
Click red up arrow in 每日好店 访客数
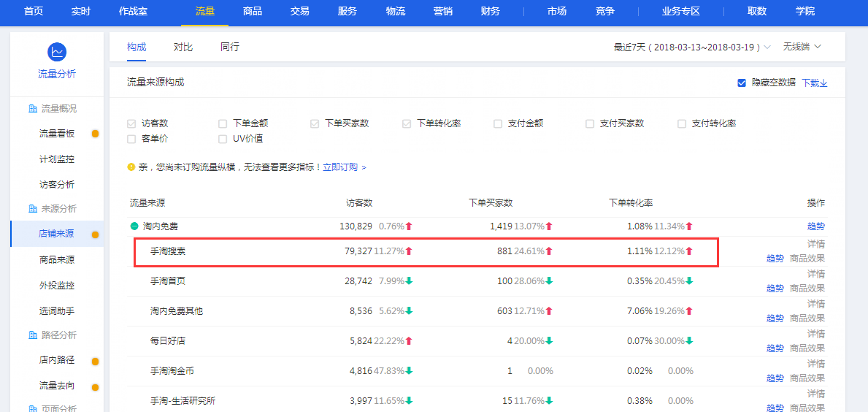pos(409,340)
